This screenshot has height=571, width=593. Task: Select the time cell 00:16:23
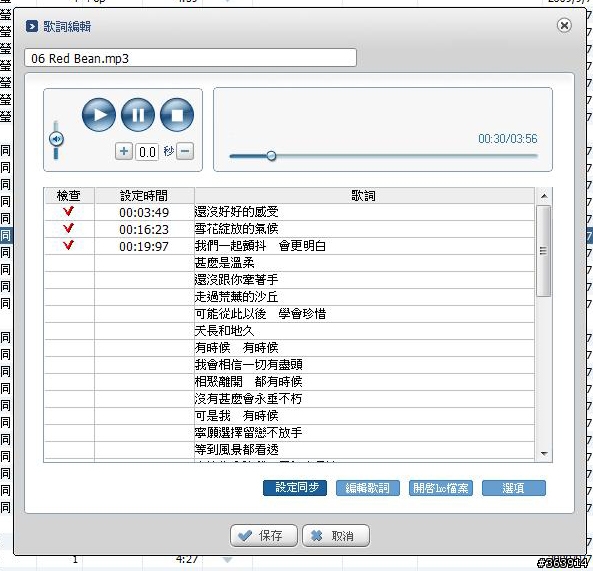click(144, 229)
